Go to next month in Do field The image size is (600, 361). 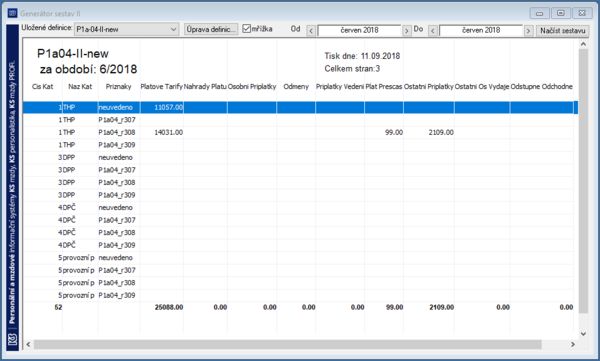(x=528, y=31)
